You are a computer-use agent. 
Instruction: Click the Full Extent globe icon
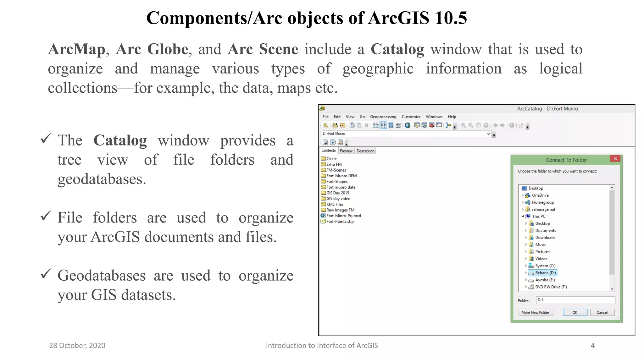pyautogui.click(x=486, y=125)
